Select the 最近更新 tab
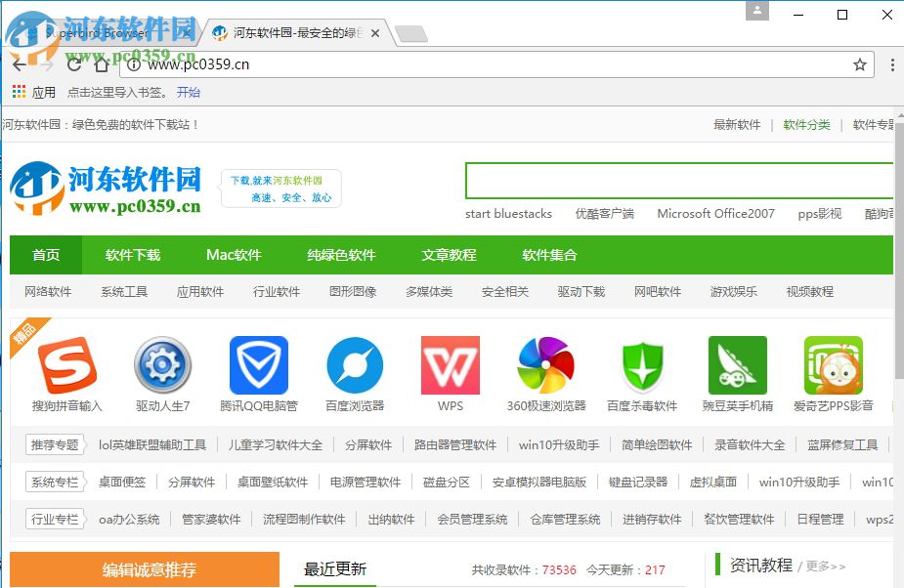 pos(335,569)
